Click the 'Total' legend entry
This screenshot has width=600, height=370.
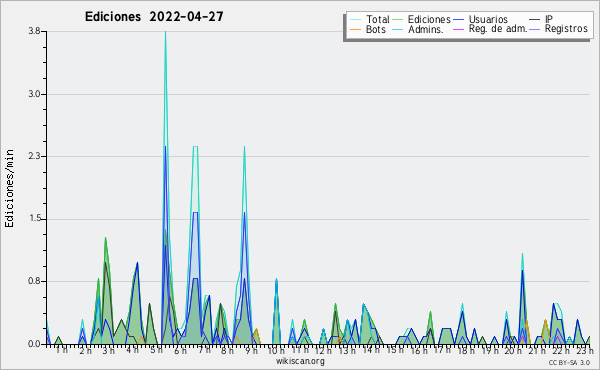pyautogui.click(x=377, y=19)
